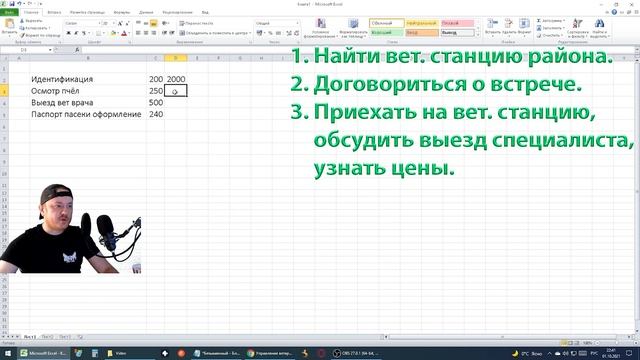Apply cell borders icon

tap(98, 33)
